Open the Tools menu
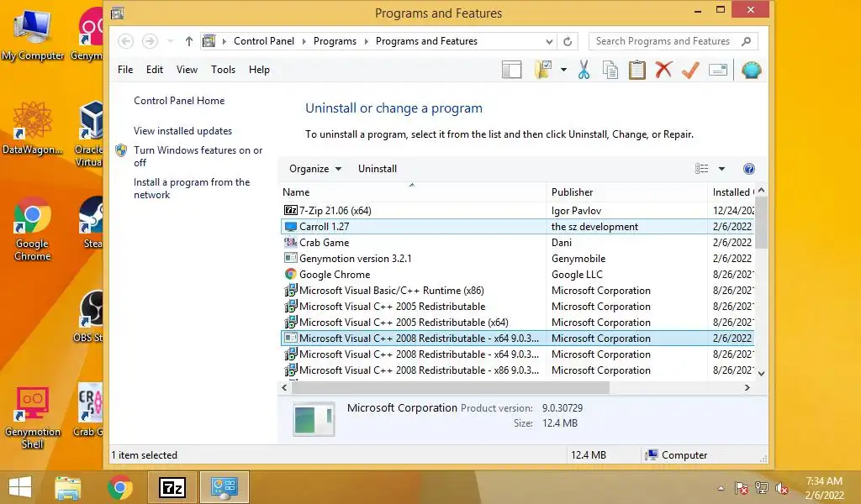The width and height of the screenshot is (861, 504). 223,70
